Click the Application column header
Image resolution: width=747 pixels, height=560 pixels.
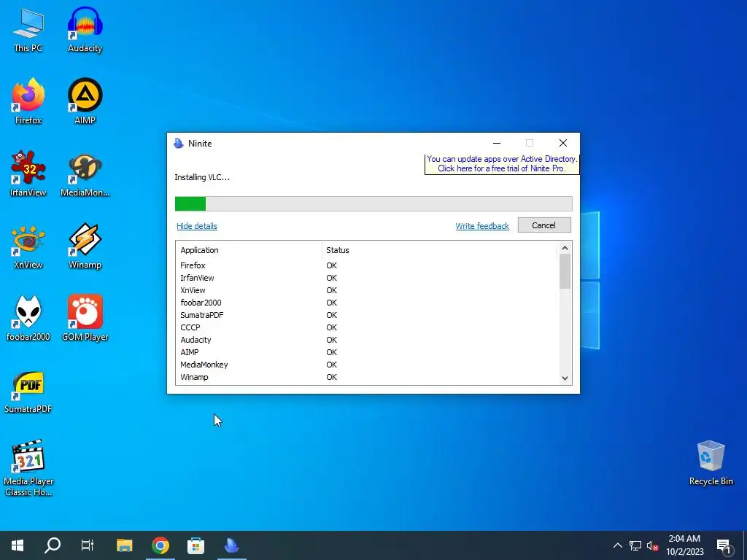(249, 250)
